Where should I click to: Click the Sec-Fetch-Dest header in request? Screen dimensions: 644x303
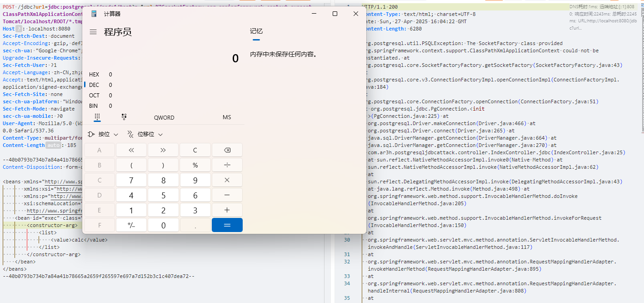(39, 36)
